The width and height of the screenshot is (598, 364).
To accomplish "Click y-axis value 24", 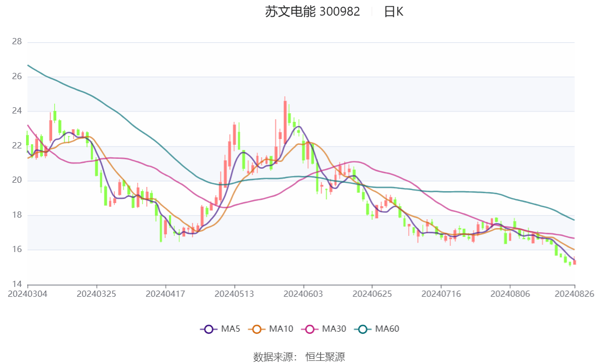I will tap(17, 111).
